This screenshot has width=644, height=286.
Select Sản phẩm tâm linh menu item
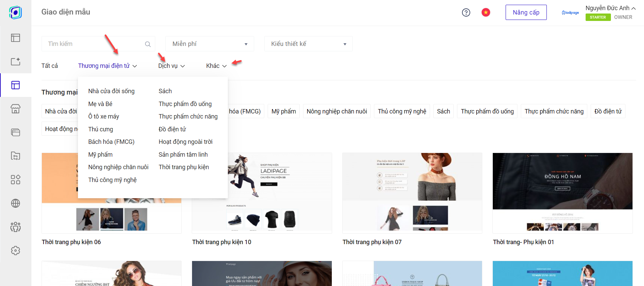point(183,155)
